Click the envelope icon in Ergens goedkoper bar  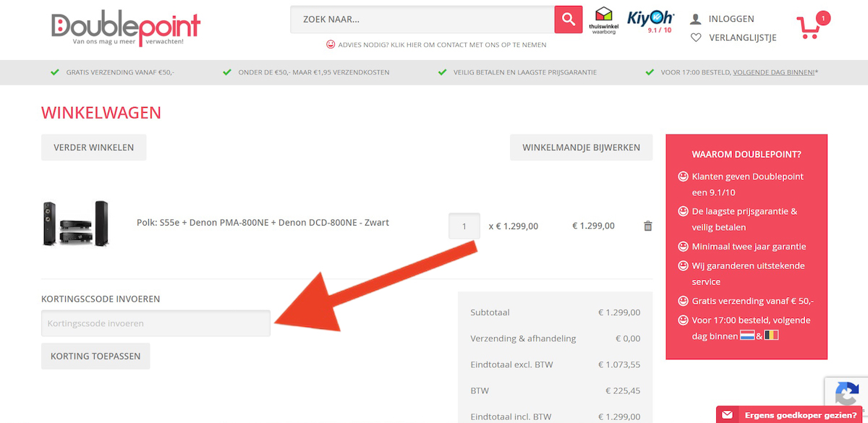(x=727, y=415)
